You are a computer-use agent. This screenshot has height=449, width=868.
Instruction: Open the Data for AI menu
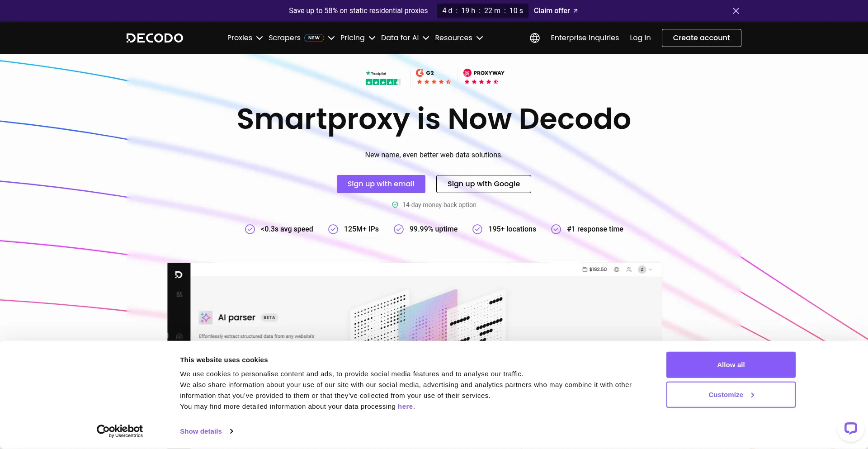[x=405, y=38]
